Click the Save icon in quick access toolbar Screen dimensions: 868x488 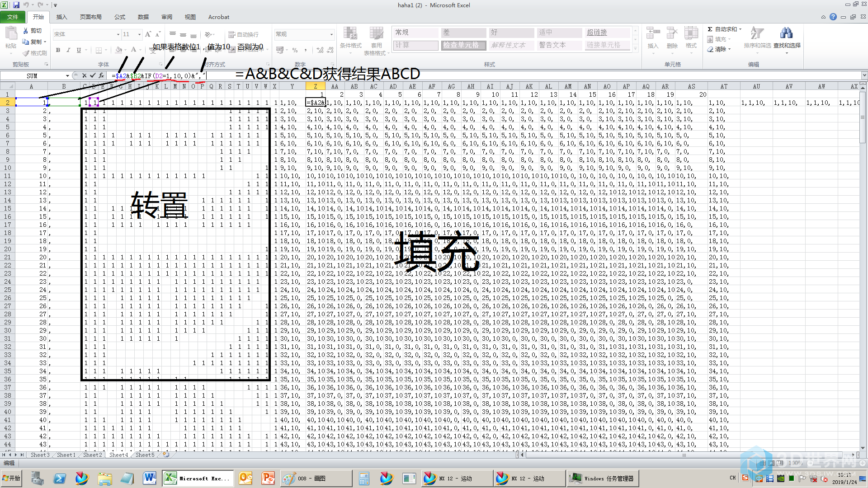(16, 5)
